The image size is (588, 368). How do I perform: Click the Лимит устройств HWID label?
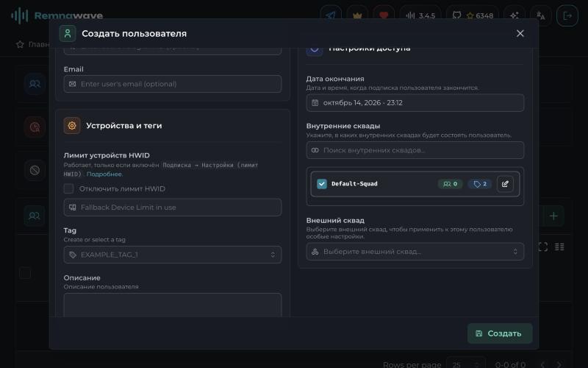click(107, 155)
